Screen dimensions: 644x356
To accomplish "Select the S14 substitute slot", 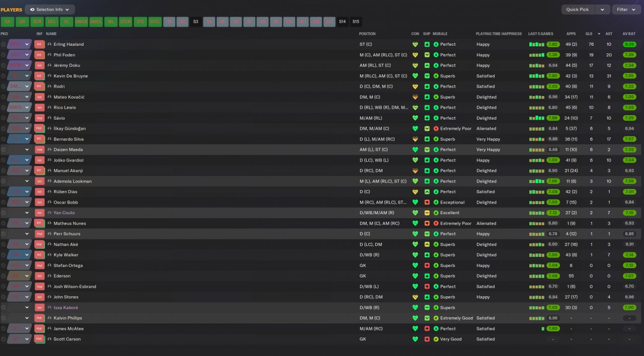I will tap(342, 22).
